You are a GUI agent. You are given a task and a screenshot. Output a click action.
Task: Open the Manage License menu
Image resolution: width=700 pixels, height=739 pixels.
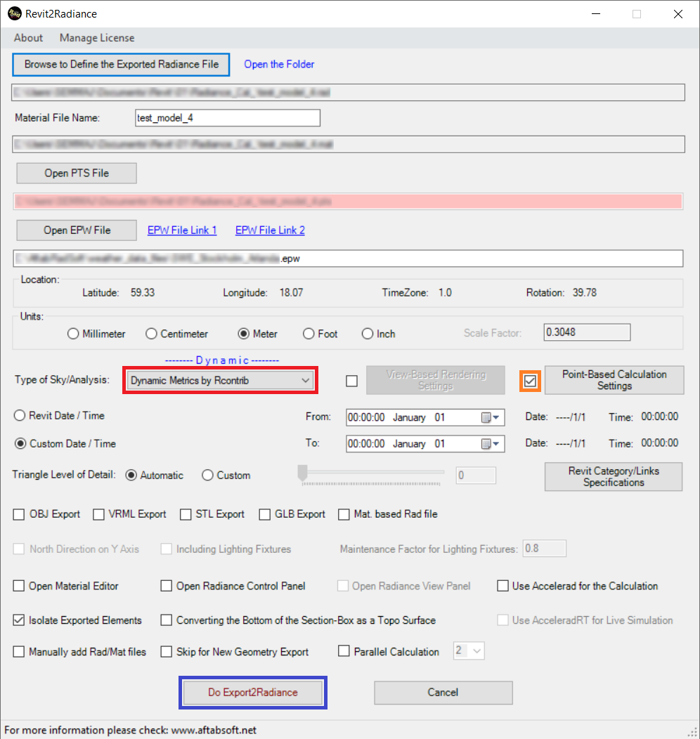pyautogui.click(x=96, y=38)
